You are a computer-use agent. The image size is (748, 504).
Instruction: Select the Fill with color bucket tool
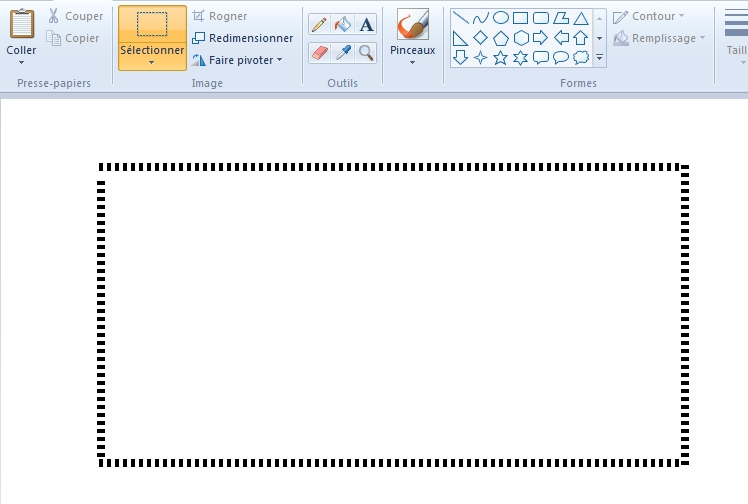(343, 25)
